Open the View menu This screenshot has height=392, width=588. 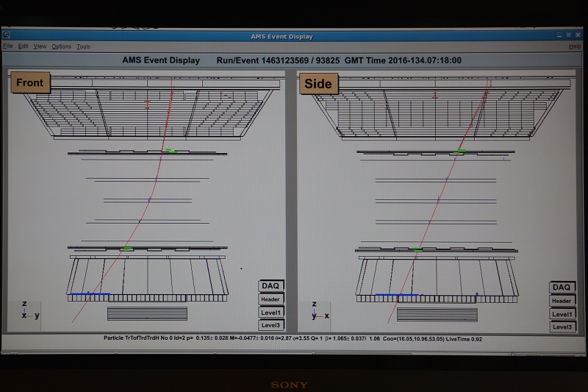40,46
